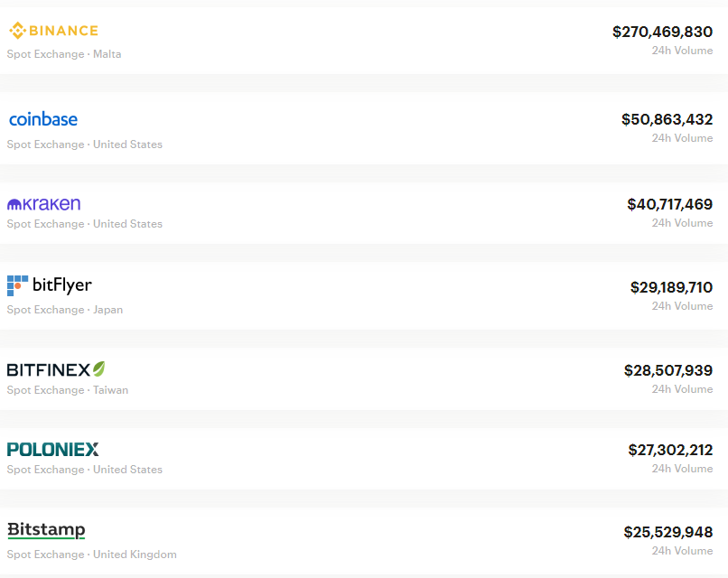
Task: Click the bitFlyer logo
Action: 50,285
